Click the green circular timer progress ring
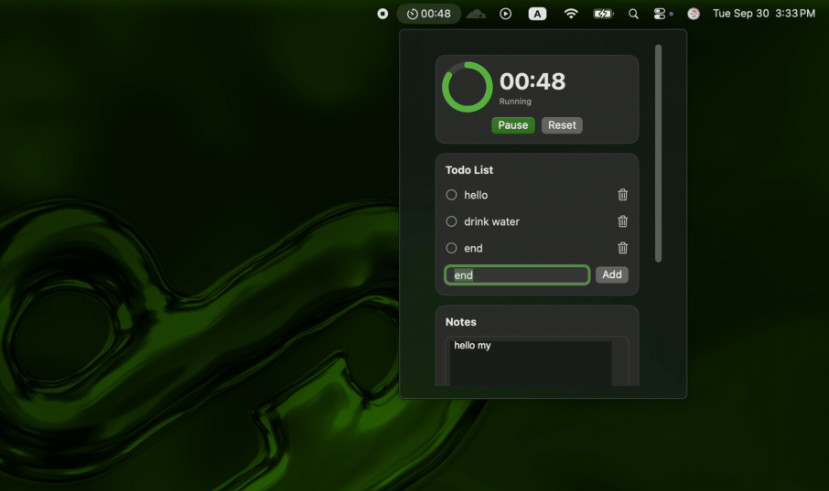The image size is (829, 491). (x=467, y=87)
